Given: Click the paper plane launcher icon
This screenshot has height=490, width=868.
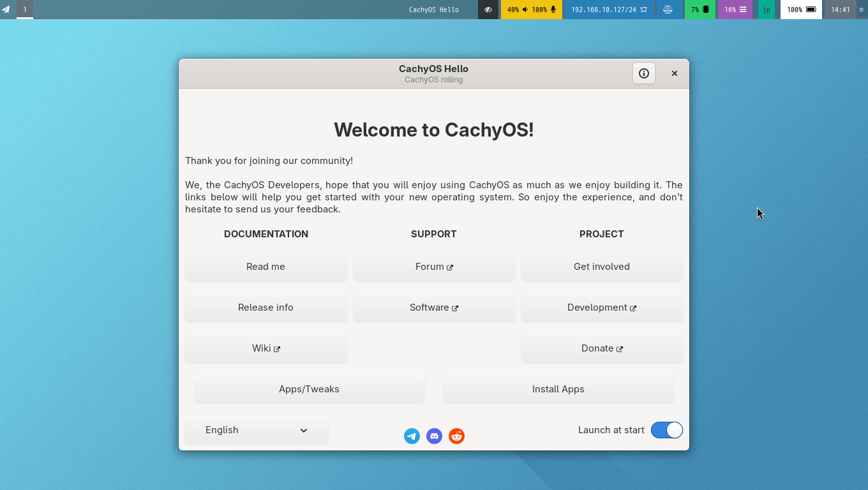Looking at the screenshot, I should 6,10.
